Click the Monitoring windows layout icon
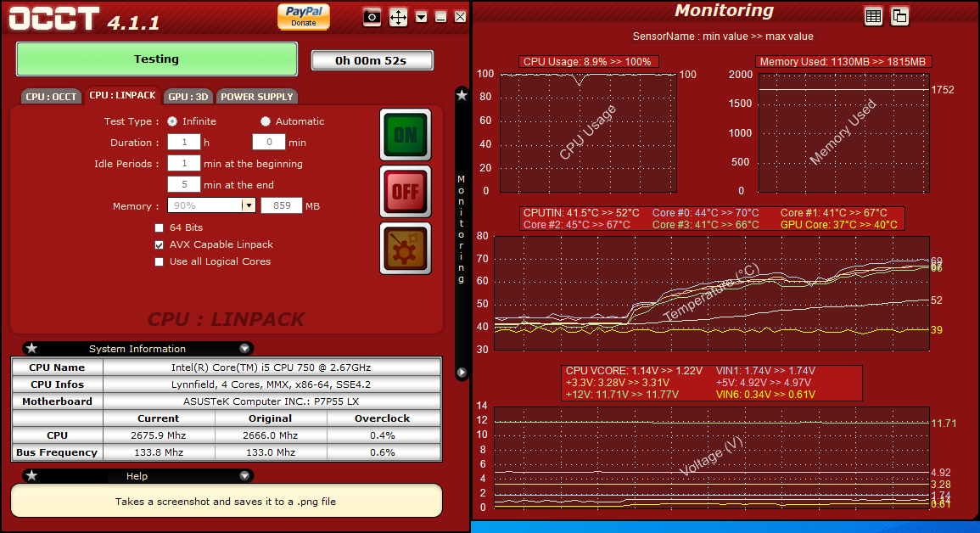Image resolution: width=980 pixels, height=533 pixels. point(899,16)
